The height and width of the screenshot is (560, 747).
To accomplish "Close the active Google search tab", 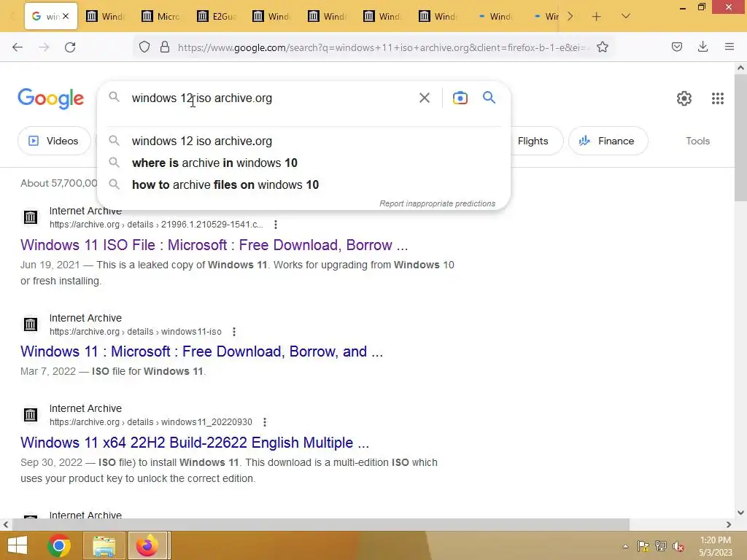I will (x=66, y=16).
